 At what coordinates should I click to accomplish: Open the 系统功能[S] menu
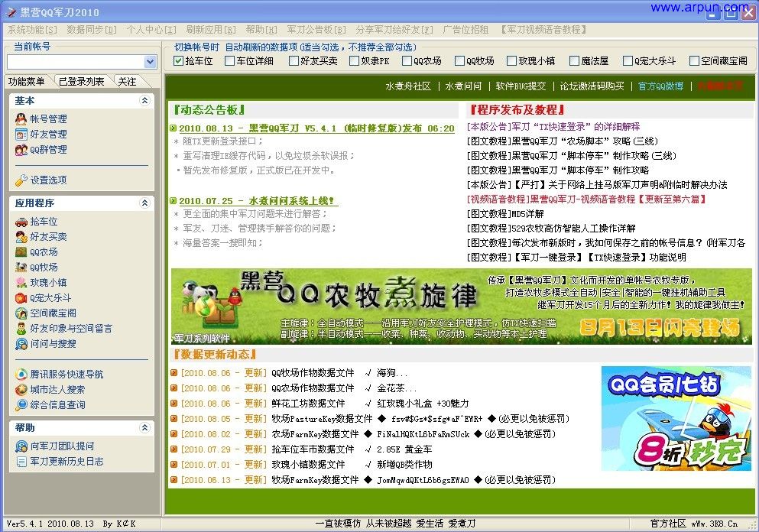32,30
